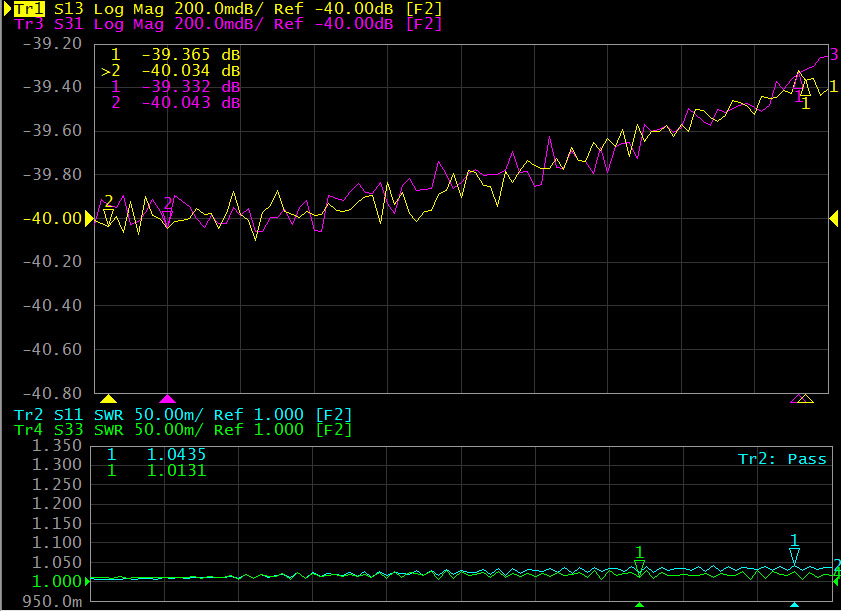Click the green marker position triangle below the SWR graph

639,605
